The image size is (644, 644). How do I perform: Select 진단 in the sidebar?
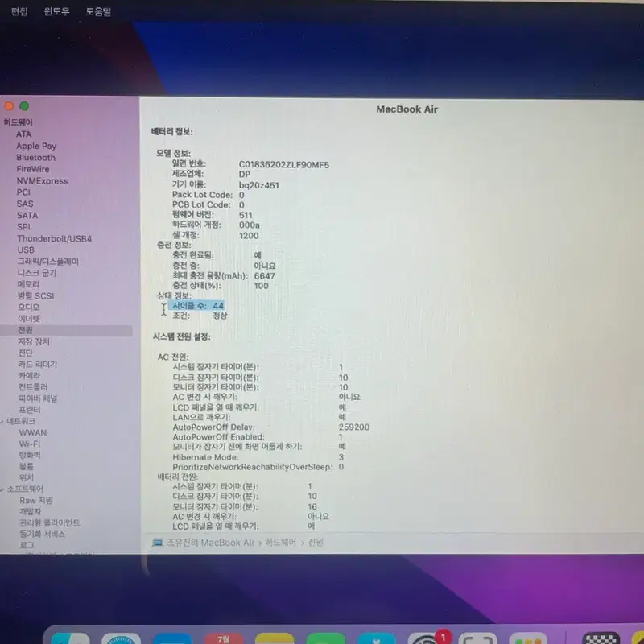pyautogui.click(x=25, y=353)
